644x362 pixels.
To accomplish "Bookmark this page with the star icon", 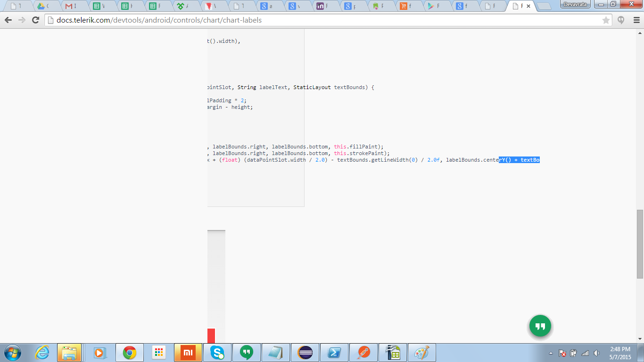I will coord(606,20).
